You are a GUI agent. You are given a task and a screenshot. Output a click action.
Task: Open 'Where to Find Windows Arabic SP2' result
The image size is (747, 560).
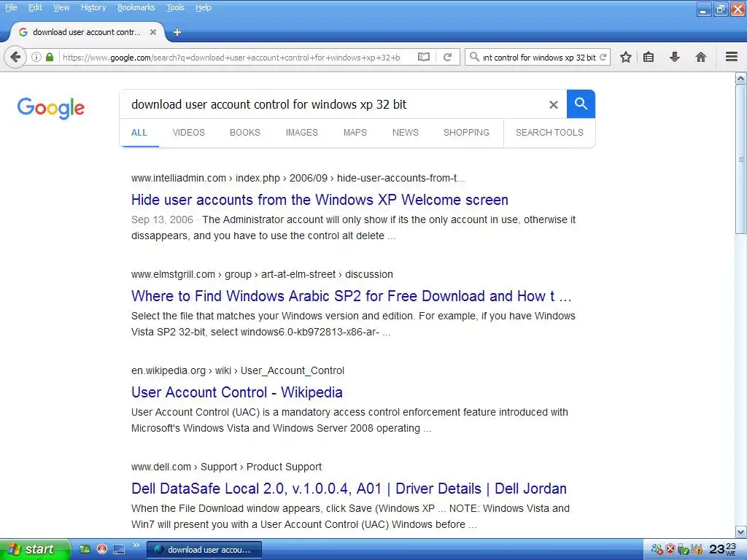351,296
